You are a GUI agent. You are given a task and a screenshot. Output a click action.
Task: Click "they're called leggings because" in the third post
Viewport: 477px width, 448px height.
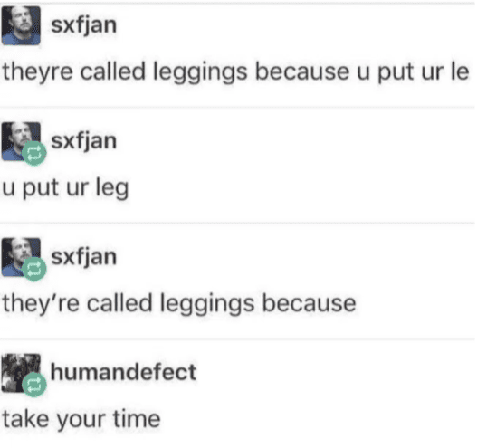coord(179,304)
